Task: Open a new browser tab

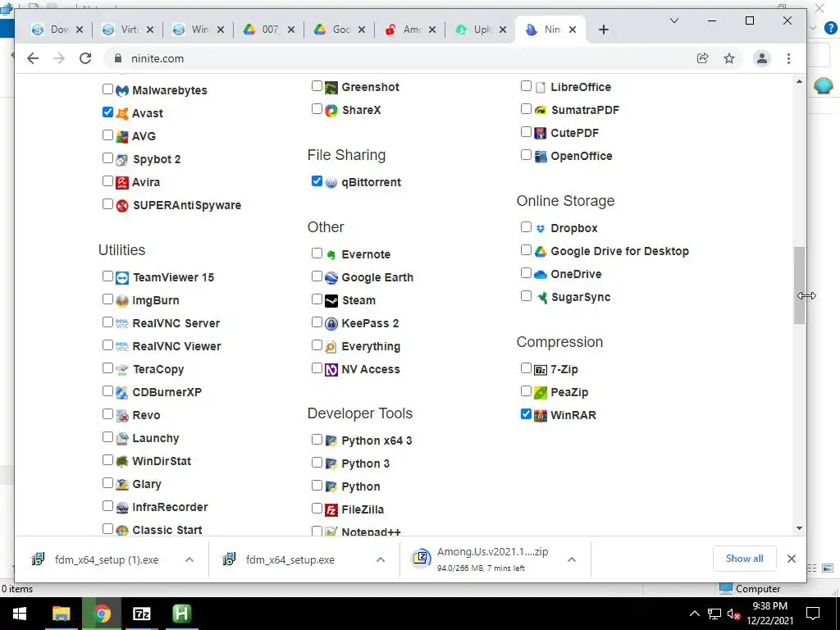Action: coord(604,30)
